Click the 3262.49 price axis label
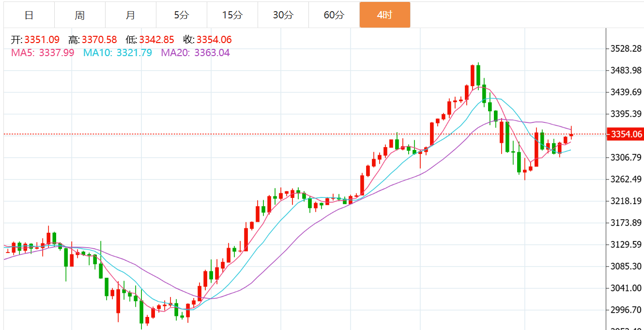This screenshot has height=330, width=644. tap(626, 179)
